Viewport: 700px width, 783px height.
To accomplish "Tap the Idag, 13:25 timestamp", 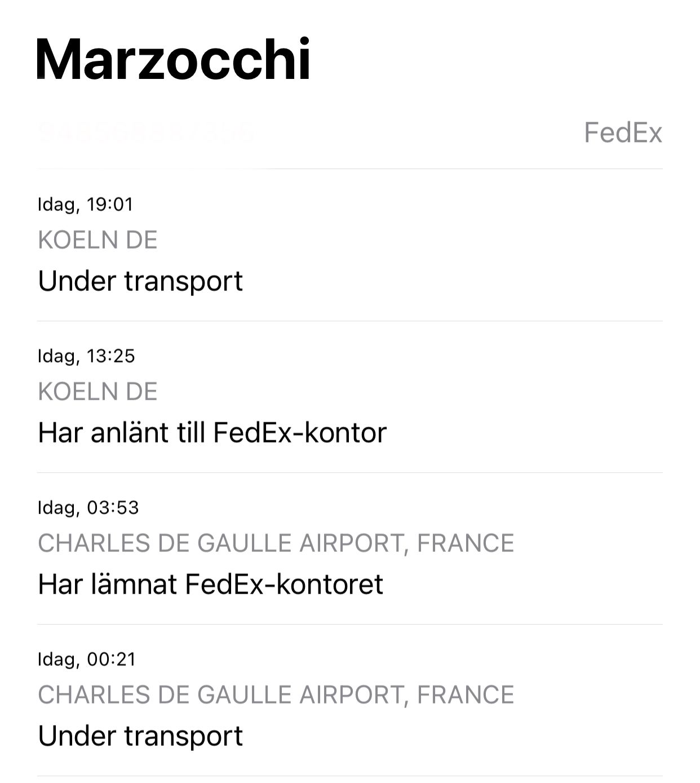I will coord(86,356).
